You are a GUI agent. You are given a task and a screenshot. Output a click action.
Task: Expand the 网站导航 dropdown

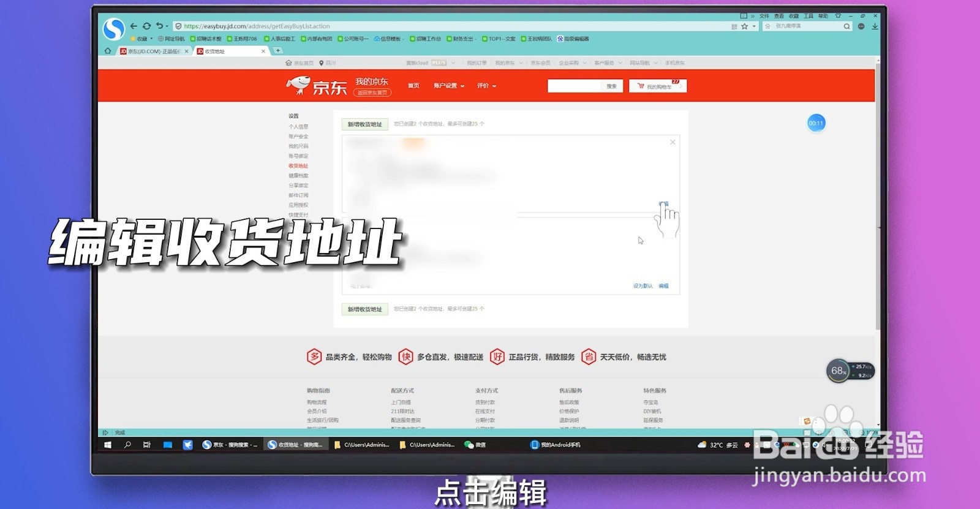[x=643, y=63]
